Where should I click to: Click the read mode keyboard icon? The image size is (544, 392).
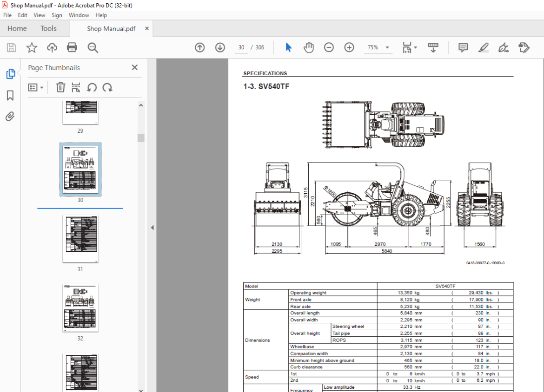point(433,47)
